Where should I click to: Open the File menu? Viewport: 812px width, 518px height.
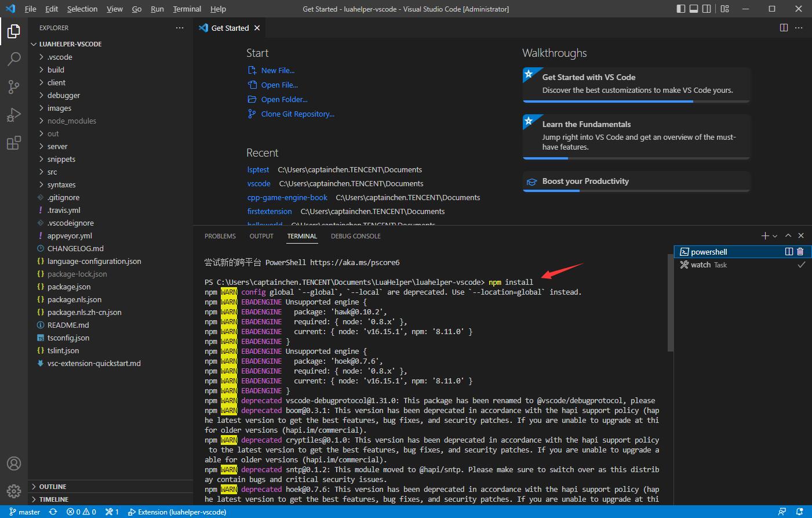(x=31, y=9)
